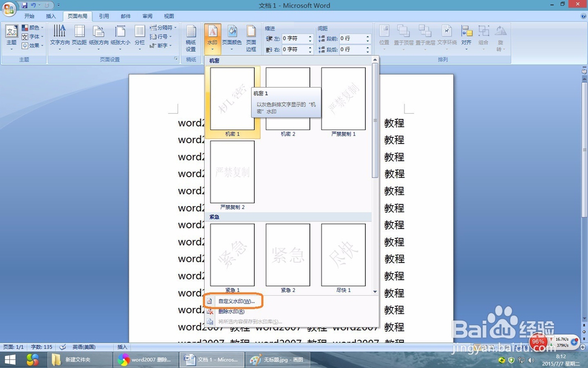Select 尽快 1 watermark thumbnail

pos(343,258)
